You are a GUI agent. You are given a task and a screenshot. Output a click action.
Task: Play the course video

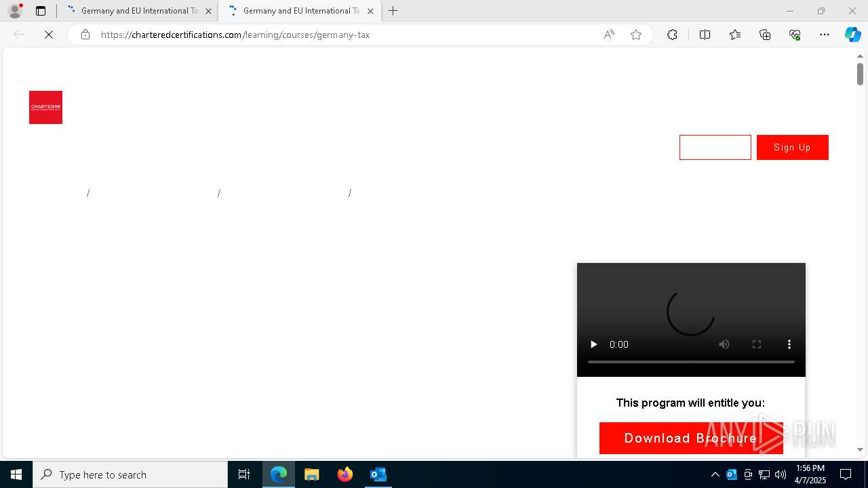[x=593, y=344]
